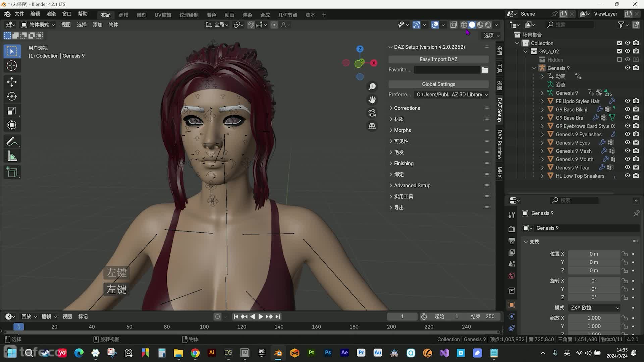644x362 pixels.
Task: Click the viewport zoom magnifier icon
Action: [372, 87]
